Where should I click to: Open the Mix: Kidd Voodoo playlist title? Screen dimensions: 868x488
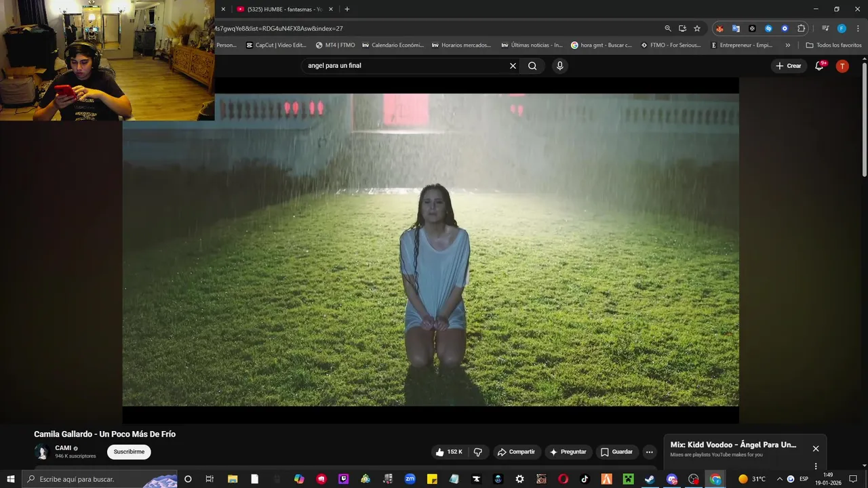click(733, 445)
